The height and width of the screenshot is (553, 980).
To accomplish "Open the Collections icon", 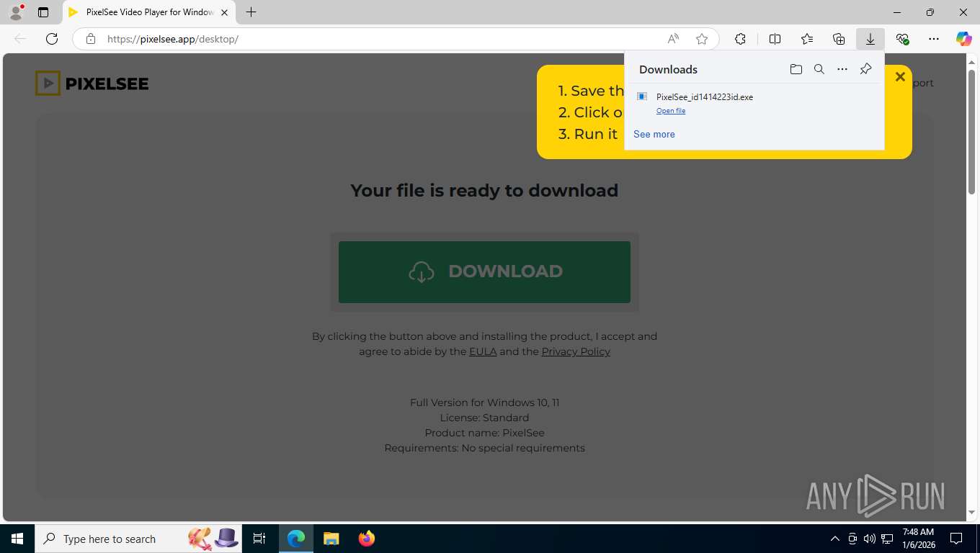I will (x=839, y=39).
